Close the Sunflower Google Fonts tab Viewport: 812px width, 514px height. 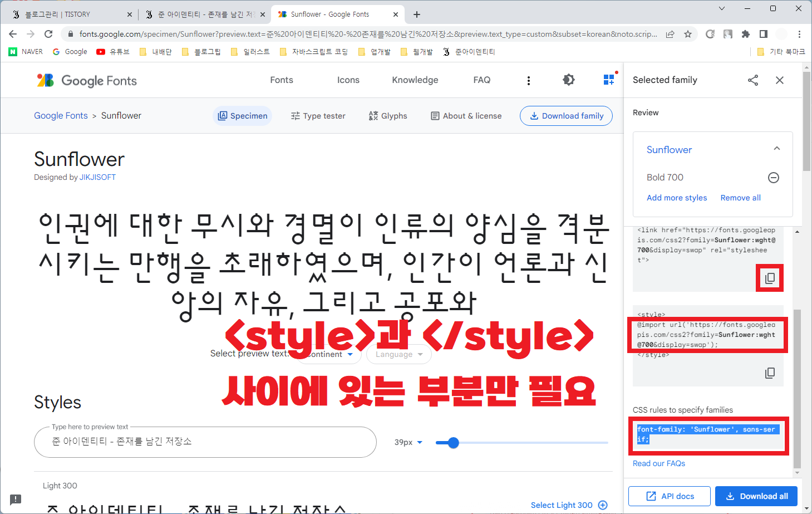(396, 14)
